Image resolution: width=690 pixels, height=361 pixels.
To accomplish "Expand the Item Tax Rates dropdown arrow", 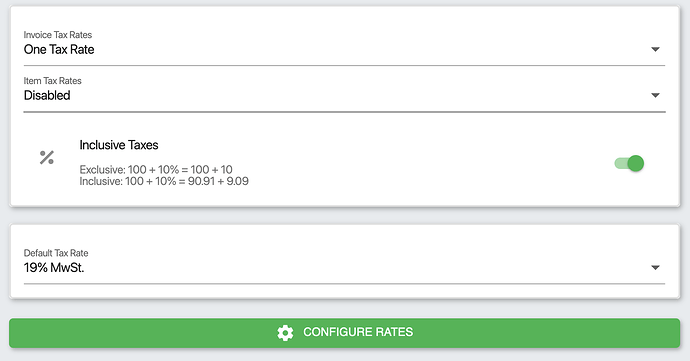I will tap(655, 95).
